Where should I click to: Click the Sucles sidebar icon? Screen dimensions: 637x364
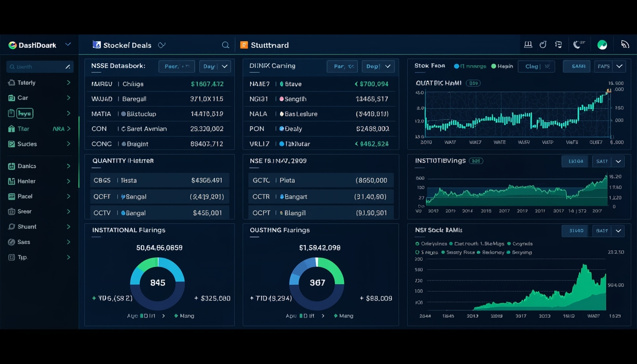pos(12,144)
